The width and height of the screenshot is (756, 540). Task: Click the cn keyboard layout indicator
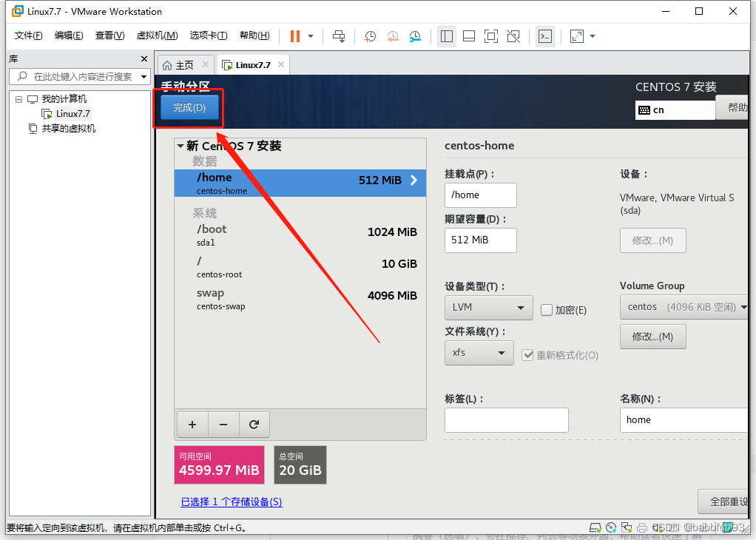675,110
